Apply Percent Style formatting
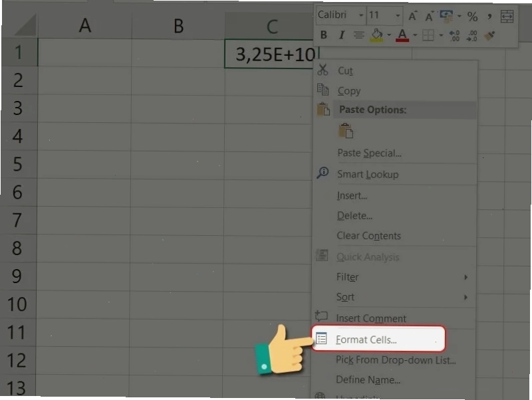This screenshot has height=400, width=532. tap(472, 16)
